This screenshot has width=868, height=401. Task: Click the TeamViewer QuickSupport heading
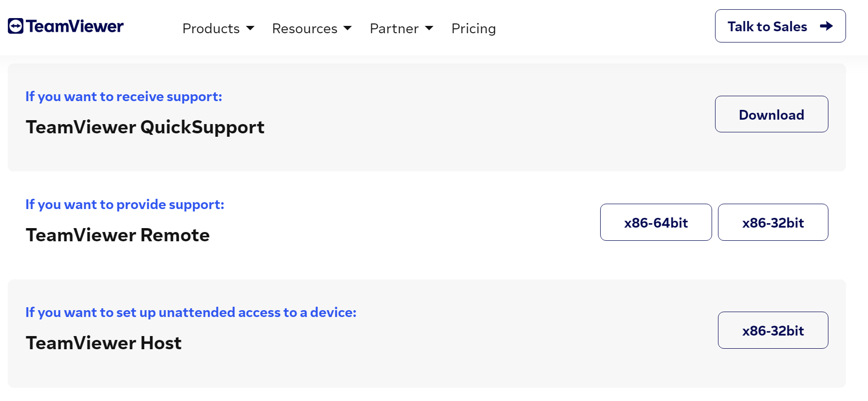click(145, 127)
